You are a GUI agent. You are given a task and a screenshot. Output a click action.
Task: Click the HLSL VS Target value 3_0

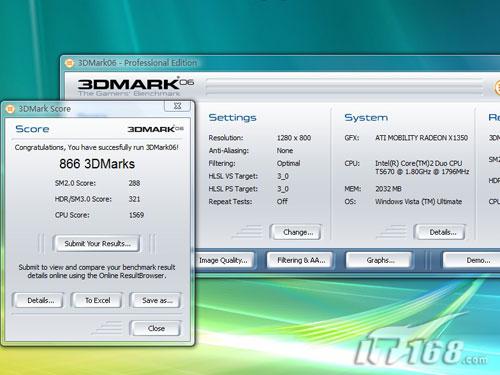tap(282, 176)
